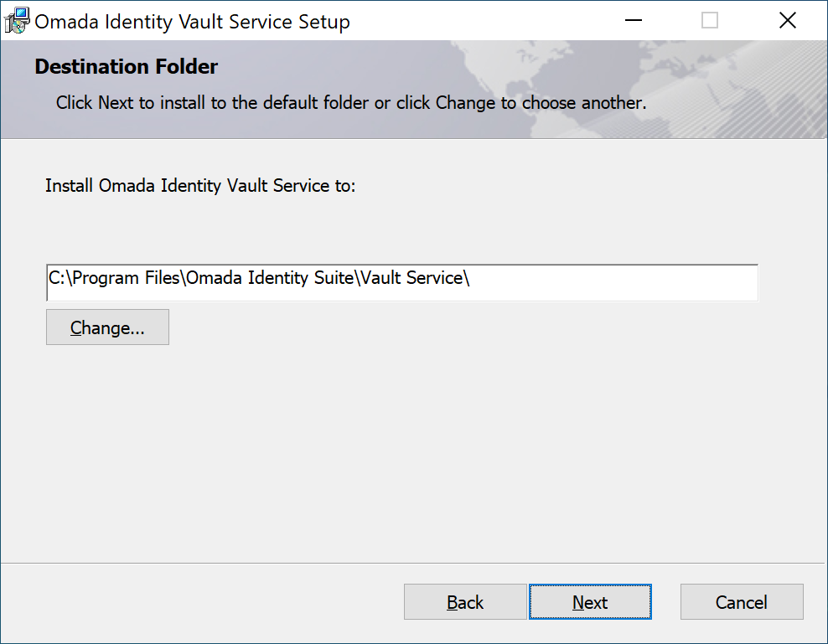Proceed with the Next button

point(590,602)
